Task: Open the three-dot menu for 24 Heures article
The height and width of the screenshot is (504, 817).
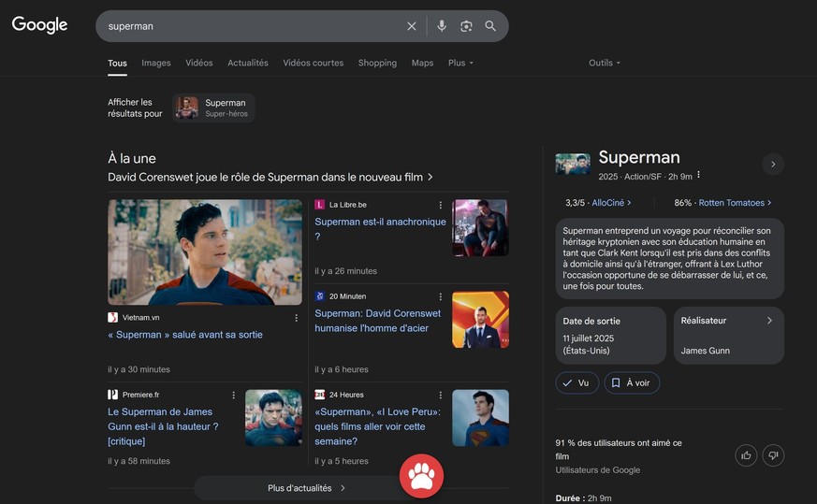Action: pyautogui.click(x=440, y=396)
